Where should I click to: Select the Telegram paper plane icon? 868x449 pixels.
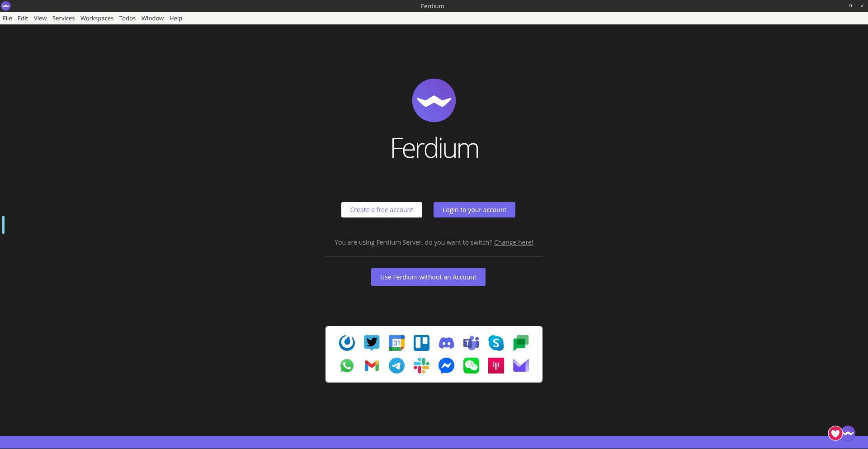396,366
